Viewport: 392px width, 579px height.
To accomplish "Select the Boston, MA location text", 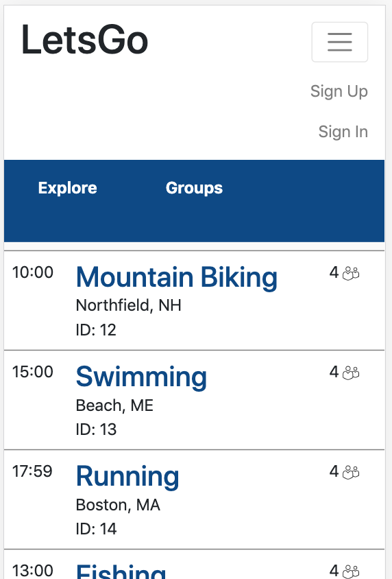I will 118,505.
